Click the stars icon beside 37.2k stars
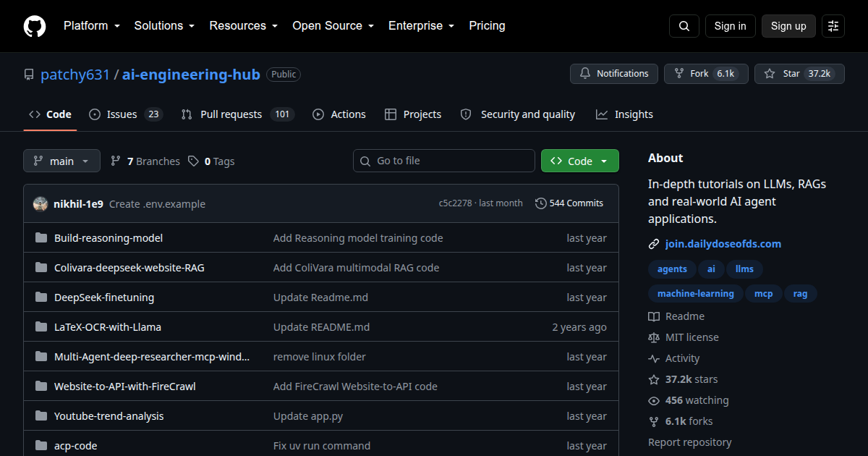The image size is (868, 456). 654,379
